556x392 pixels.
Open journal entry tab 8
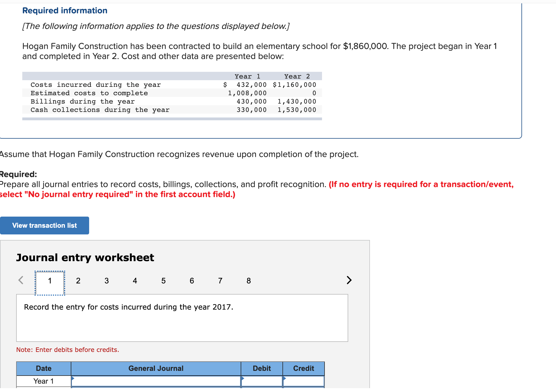tap(248, 281)
